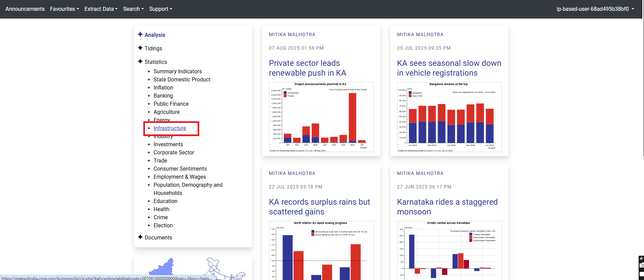Read article 'Private sector leads renewable push in KA'
Image resolution: width=644 pixels, height=280 pixels.
tap(307, 68)
